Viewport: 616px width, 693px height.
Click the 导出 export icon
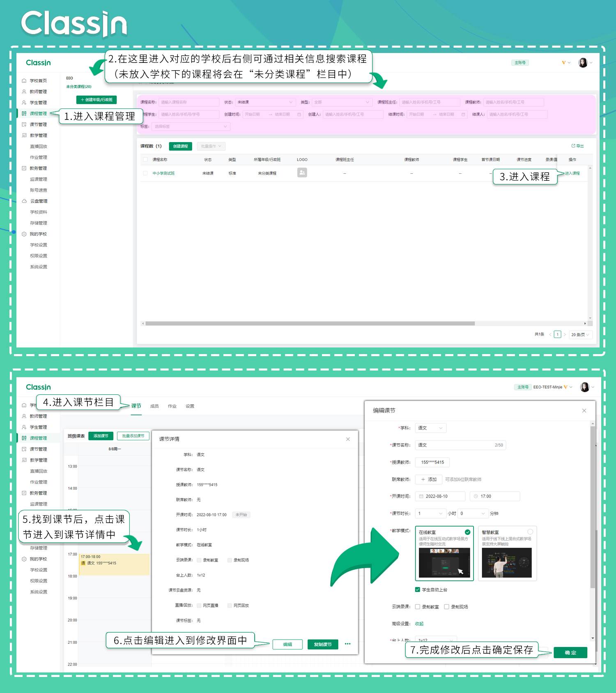coord(573,146)
